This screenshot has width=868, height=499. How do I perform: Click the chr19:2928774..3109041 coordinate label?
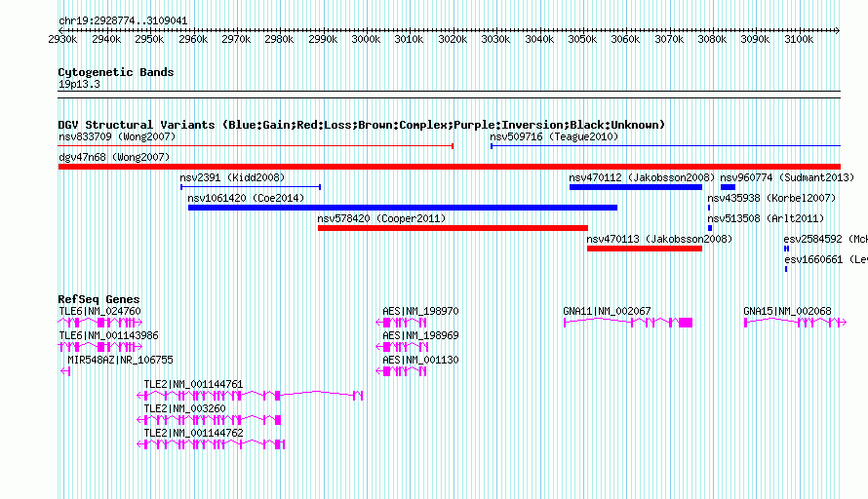point(123,20)
